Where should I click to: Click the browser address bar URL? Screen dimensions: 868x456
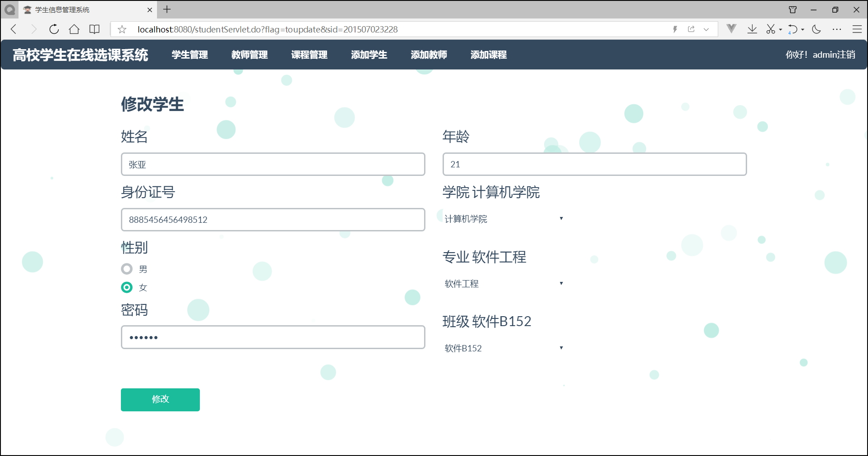(x=268, y=29)
